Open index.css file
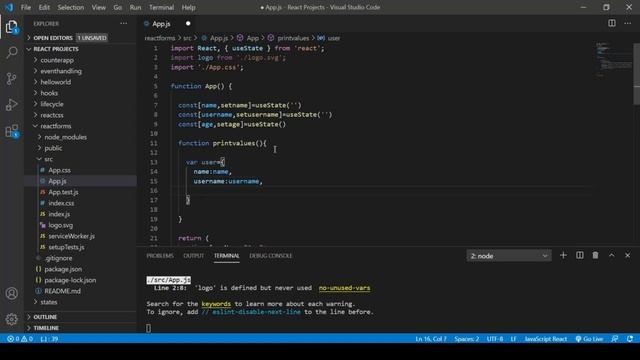 80,203
